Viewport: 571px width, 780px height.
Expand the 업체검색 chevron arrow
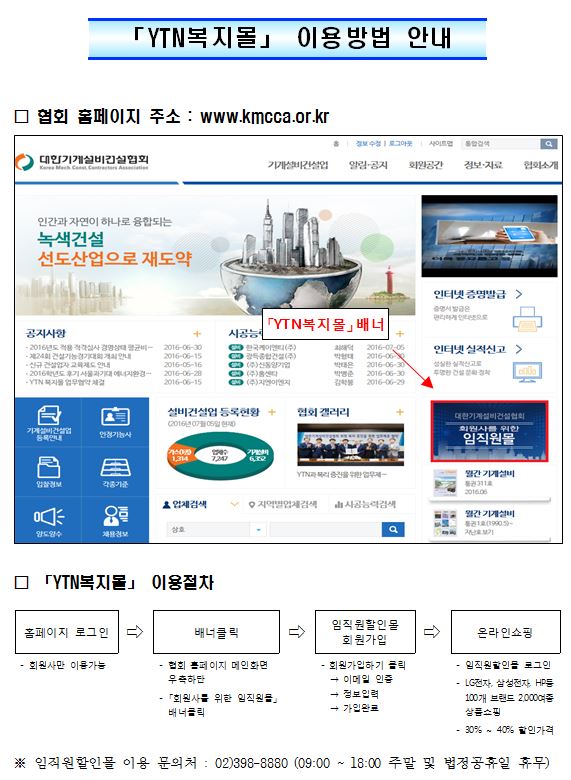[x=234, y=504]
